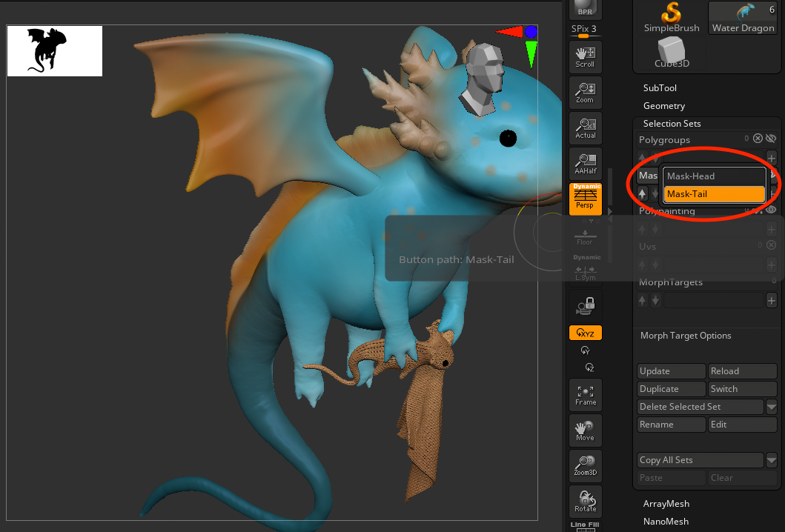Open dropdown arrow beside Delete Selected Set

(x=772, y=407)
